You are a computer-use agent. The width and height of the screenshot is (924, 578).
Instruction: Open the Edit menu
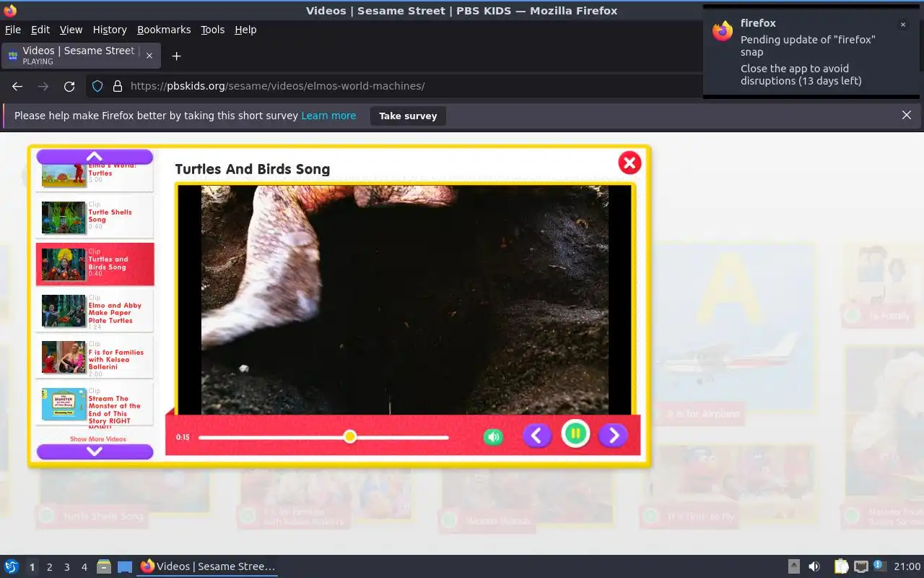click(40, 30)
